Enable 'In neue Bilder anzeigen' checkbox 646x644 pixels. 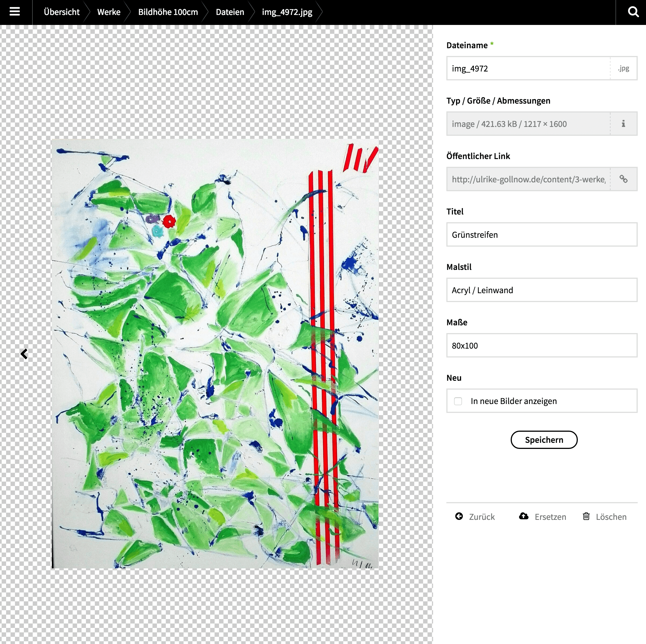458,401
